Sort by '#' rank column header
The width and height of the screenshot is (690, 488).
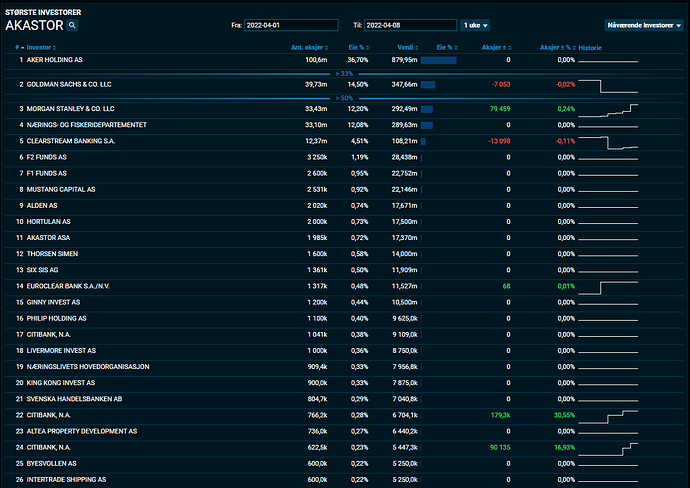click(19, 47)
